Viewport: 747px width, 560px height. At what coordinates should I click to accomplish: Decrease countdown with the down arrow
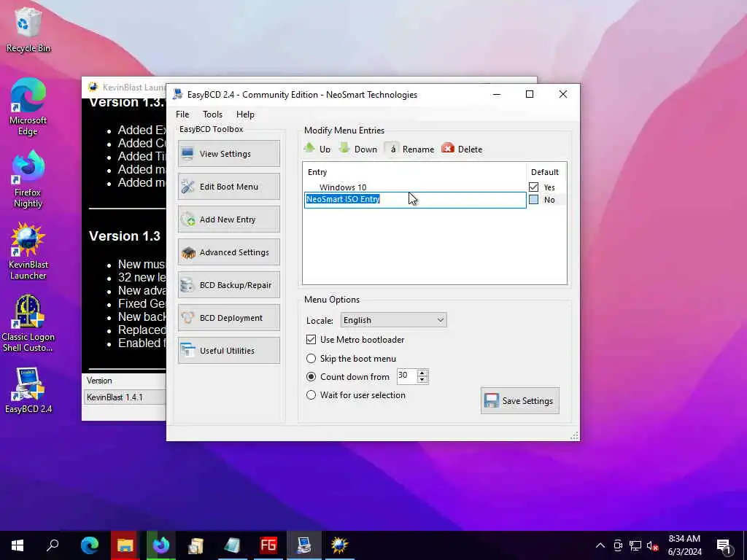click(422, 379)
